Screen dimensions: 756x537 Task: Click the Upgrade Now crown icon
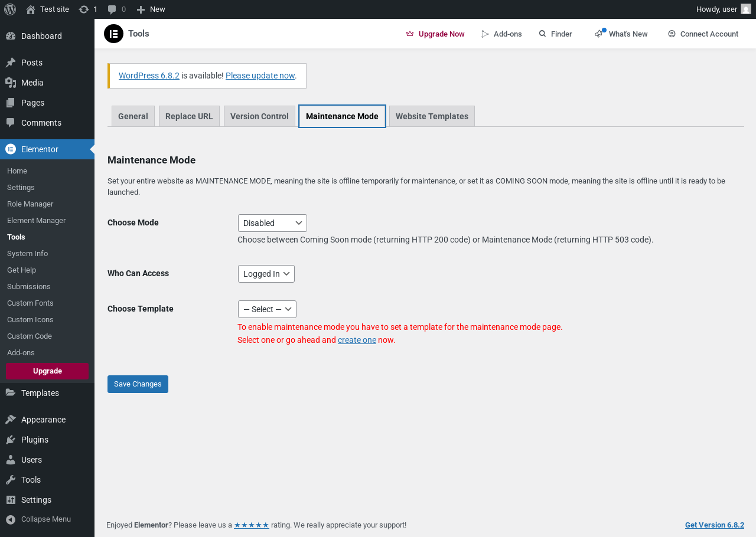[x=410, y=34]
